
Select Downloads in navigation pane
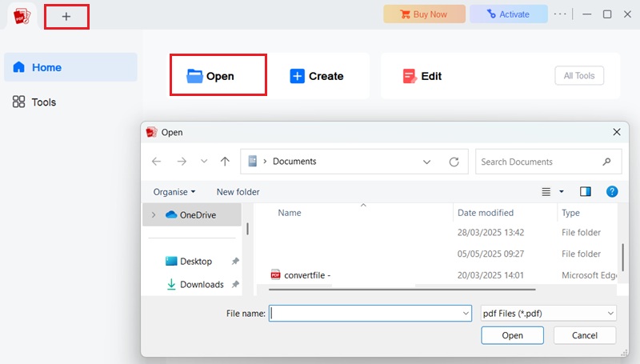196,285
